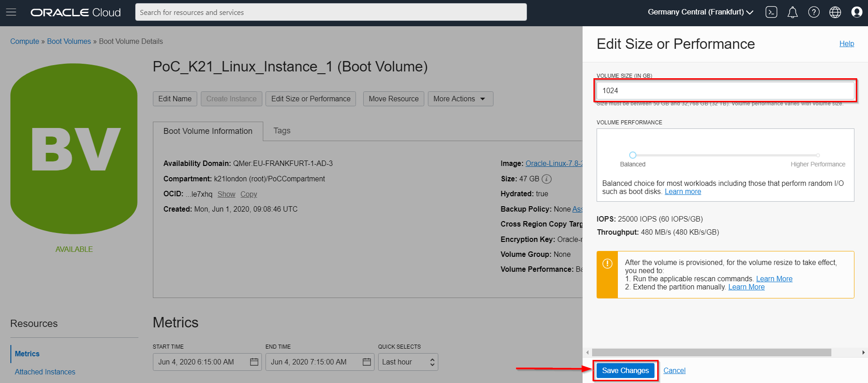Click 'Availability Domain' value text

point(283,163)
